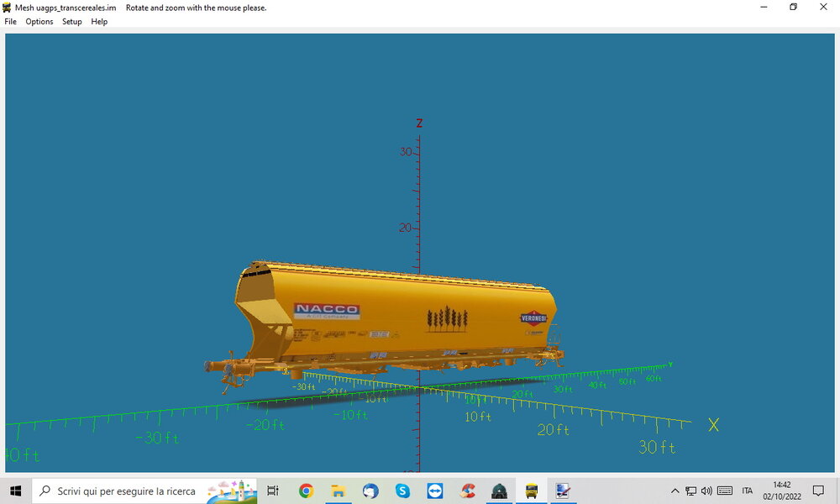Open the Setup menu
Screen dimensions: 840x504
click(x=71, y=22)
